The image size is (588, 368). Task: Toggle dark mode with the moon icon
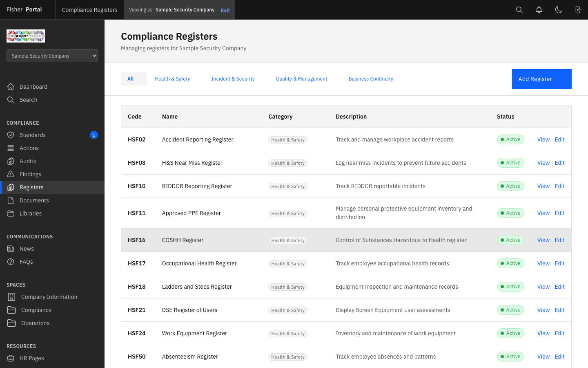[559, 9]
